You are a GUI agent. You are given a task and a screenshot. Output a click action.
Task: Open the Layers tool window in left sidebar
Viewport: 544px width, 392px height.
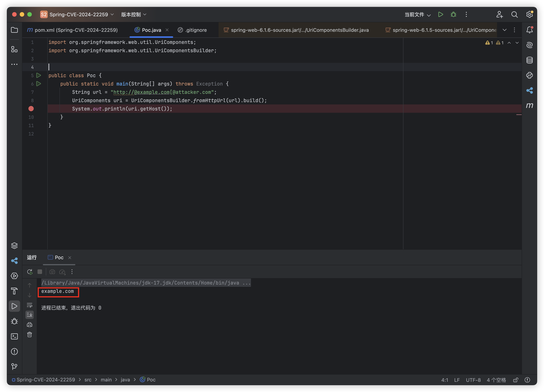[x=14, y=246]
